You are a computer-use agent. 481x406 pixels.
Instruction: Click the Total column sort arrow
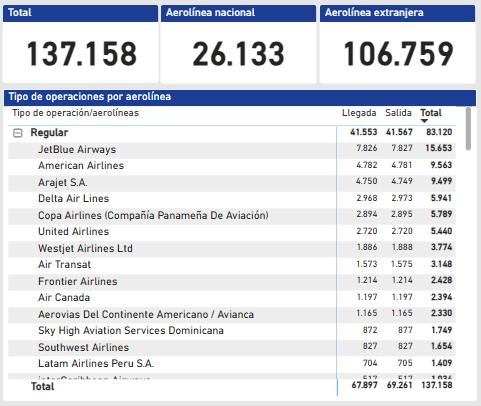[x=424, y=121]
